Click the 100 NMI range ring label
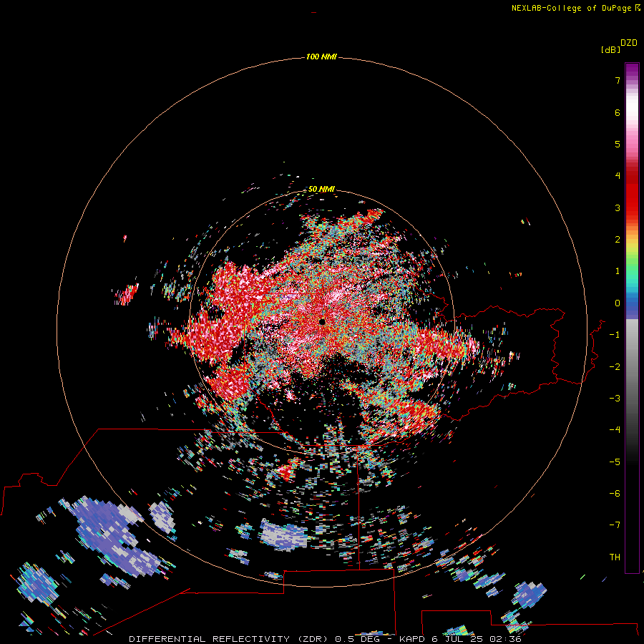Image resolution: width=644 pixels, height=644 pixels. click(x=321, y=57)
